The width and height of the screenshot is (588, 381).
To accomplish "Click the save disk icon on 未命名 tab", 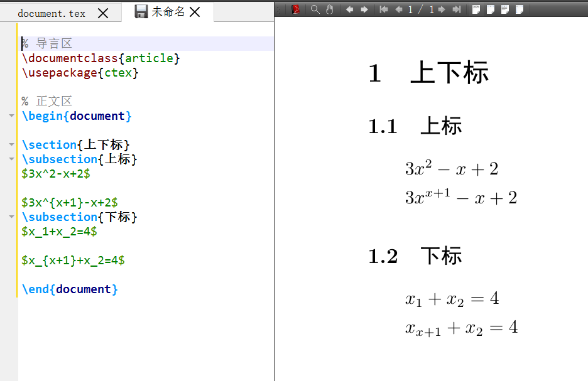I will (141, 12).
